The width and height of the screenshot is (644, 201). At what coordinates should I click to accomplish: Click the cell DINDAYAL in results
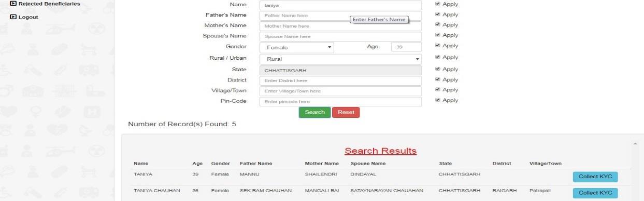point(364,174)
